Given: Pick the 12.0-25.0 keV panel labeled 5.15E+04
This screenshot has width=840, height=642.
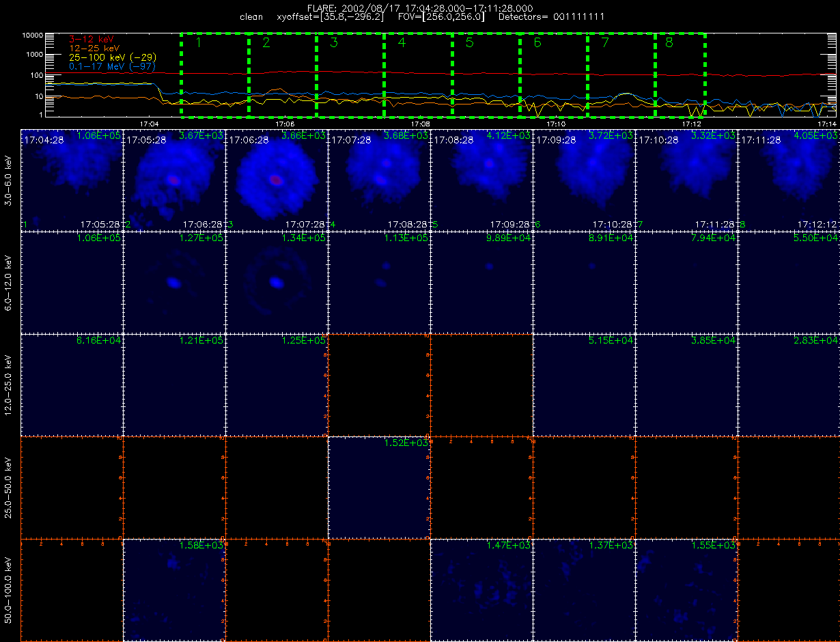Looking at the screenshot, I should coord(584,385).
